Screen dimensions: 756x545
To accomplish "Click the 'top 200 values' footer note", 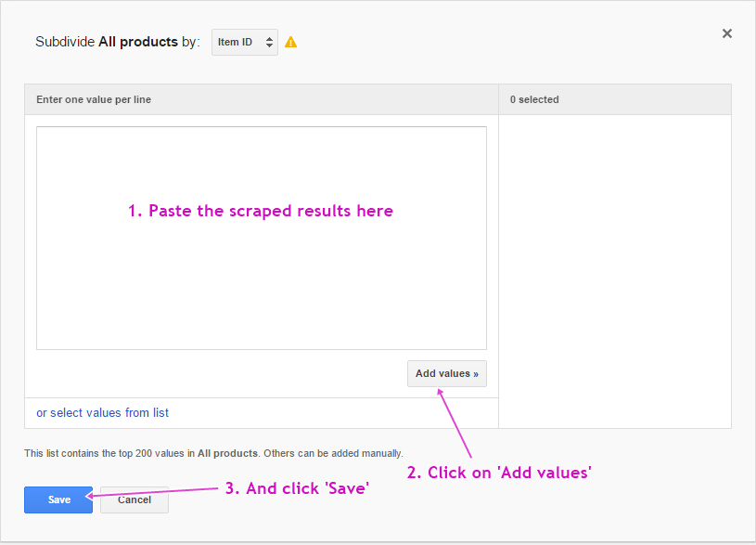I will [213, 453].
